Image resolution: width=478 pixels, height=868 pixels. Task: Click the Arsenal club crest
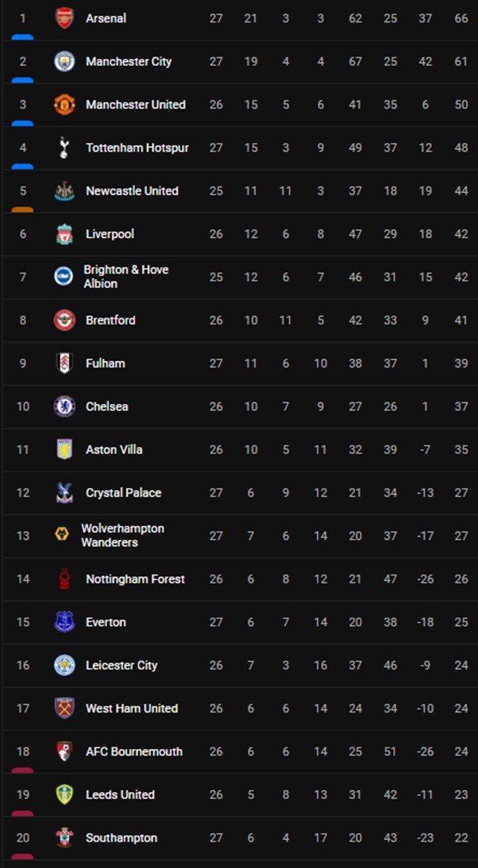(64, 18)
